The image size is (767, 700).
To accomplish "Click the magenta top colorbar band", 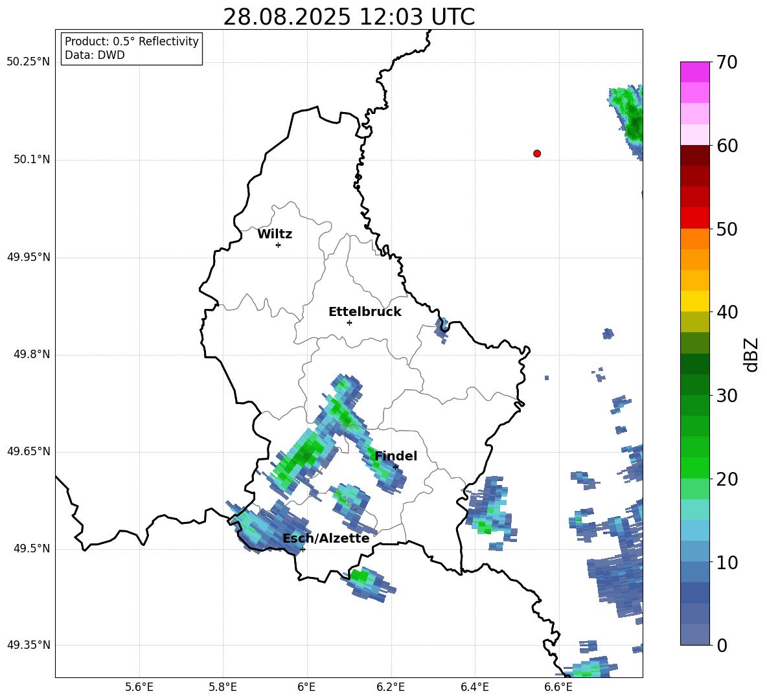I will [694, 73].
